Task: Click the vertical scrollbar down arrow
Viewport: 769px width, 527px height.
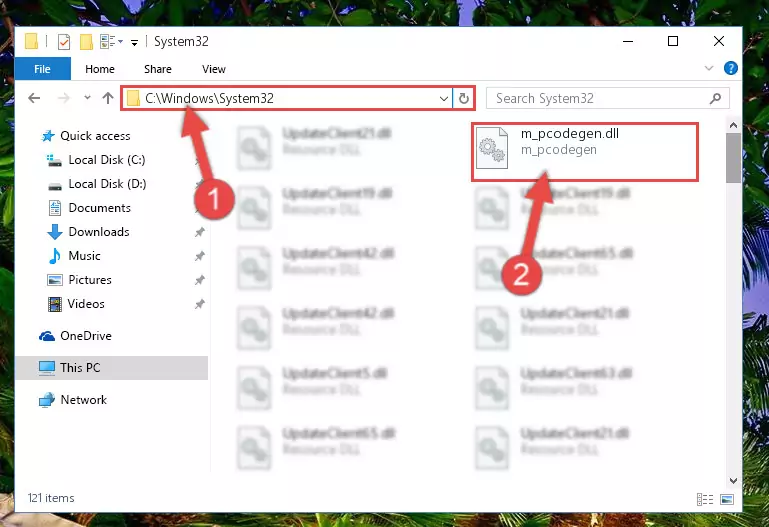Action: click(x=733, y=480)
